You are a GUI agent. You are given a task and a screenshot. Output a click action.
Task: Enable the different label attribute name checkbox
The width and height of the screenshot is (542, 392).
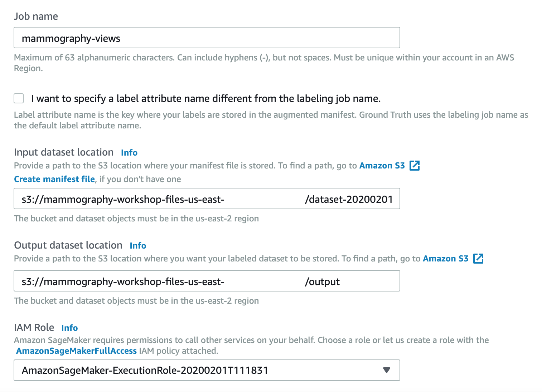tap(19, 98)
